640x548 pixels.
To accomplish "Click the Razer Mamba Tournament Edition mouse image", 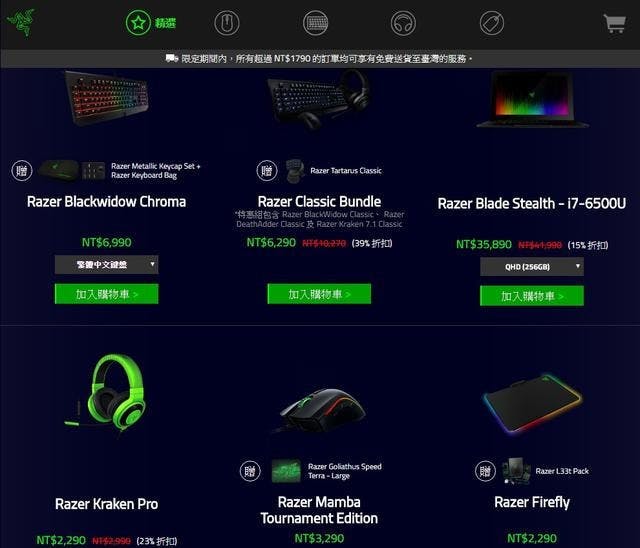I will (x=322, y=410).
